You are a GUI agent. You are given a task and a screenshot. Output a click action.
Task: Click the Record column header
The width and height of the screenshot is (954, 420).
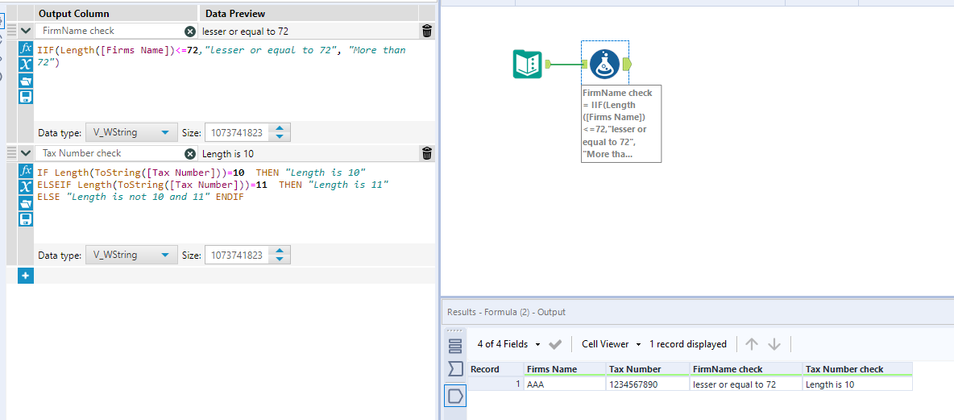[x=496, y=369]
